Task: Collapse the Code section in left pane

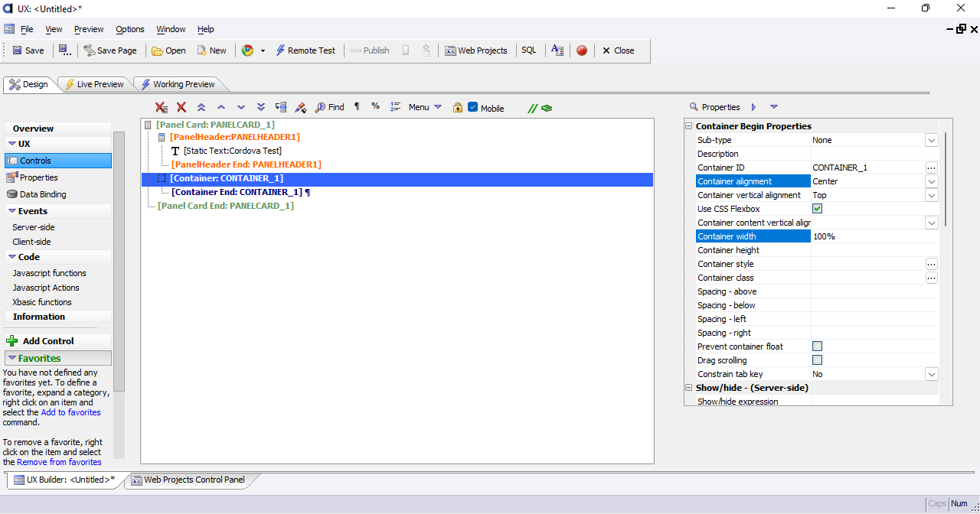Action: coord(12,257)
